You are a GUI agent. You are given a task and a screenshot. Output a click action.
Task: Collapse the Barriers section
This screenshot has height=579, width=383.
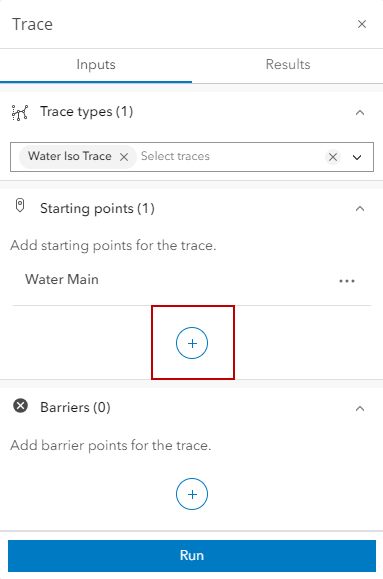point(360,408)
